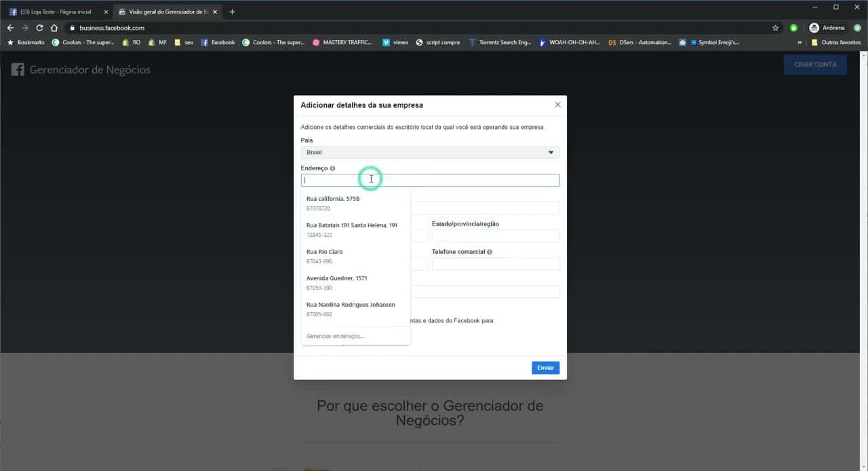Open the DSers - Automation bookmark
This screenshot has height=471, width=868.
click(x=639, y=42)
